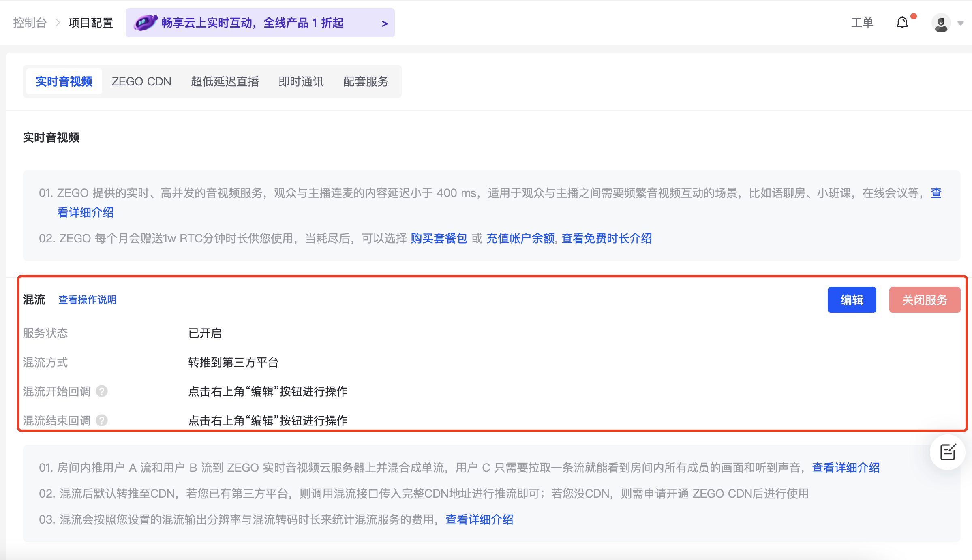
Task: Click the breadcrumb chevron after 控制台
Action: tap(57, 23)
